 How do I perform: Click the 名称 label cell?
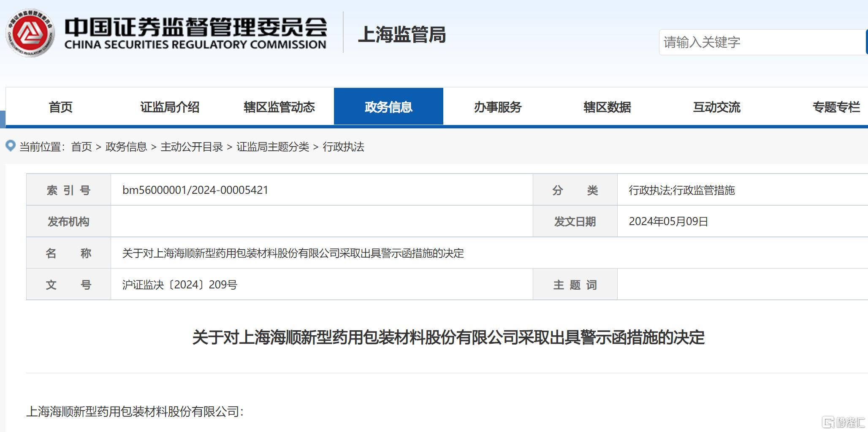(68, 253)
